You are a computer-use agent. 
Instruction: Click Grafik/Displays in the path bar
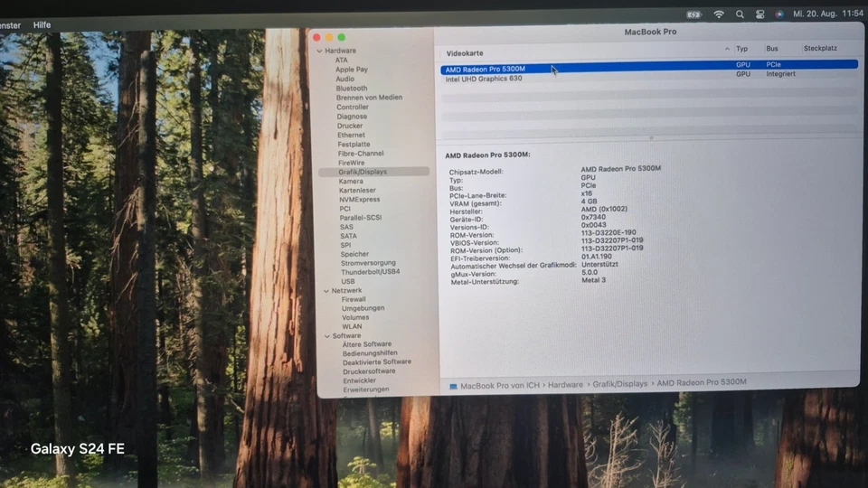coord(620,383)
